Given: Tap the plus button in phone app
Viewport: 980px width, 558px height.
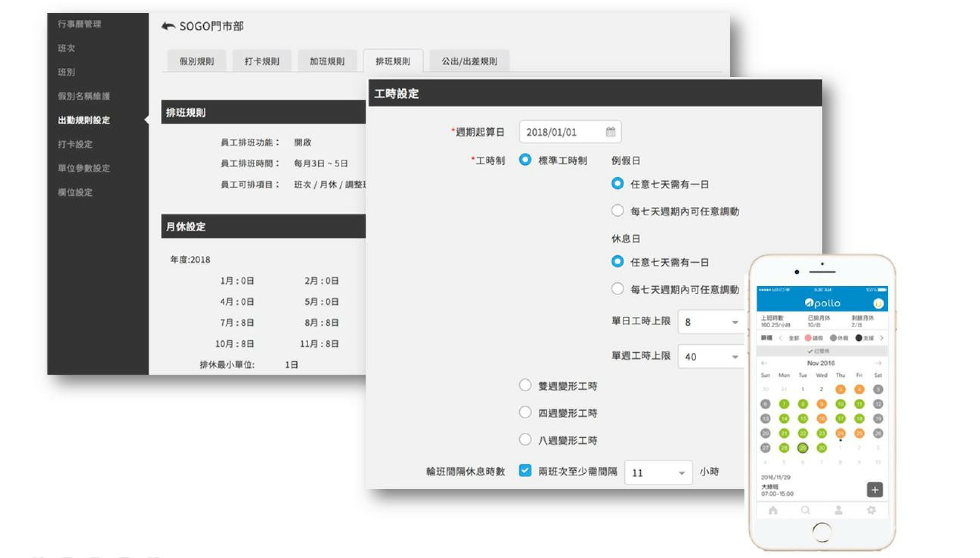Looking at the screenshot, I should click(874, 489).
